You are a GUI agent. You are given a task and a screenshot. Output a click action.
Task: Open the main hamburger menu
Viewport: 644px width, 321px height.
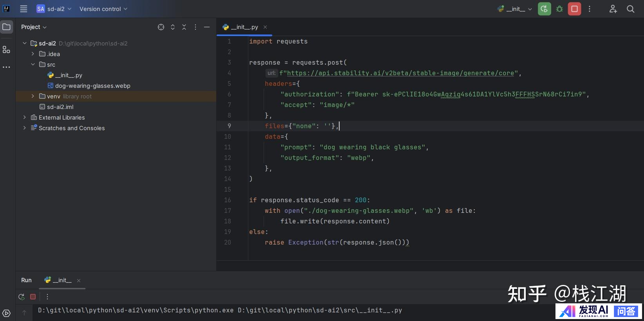click(x=24, y=9)
